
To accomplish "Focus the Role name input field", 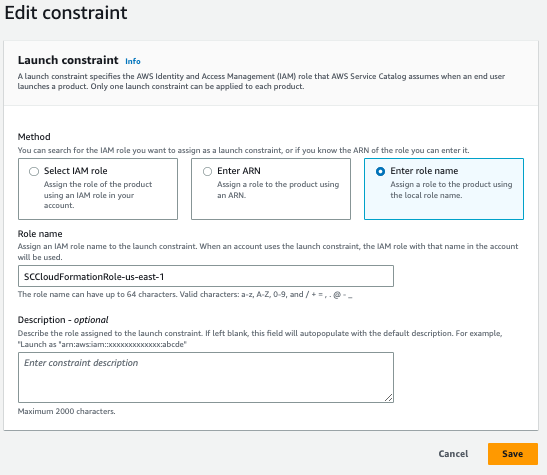I will (x=206, y=276).
